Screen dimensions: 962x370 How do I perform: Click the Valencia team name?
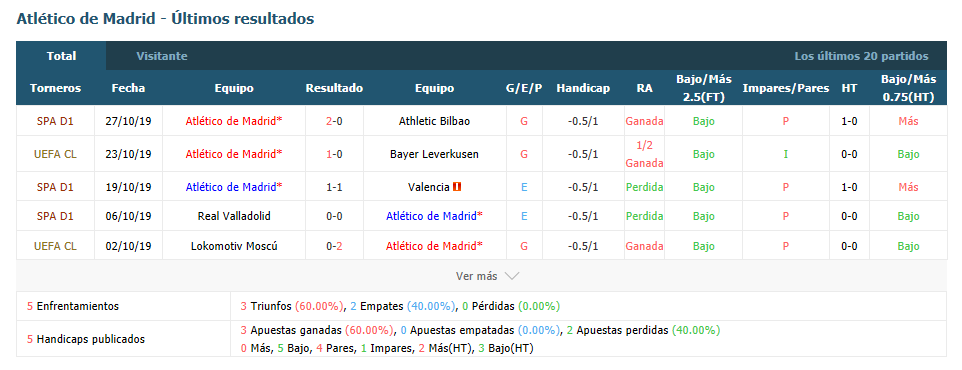428,187
